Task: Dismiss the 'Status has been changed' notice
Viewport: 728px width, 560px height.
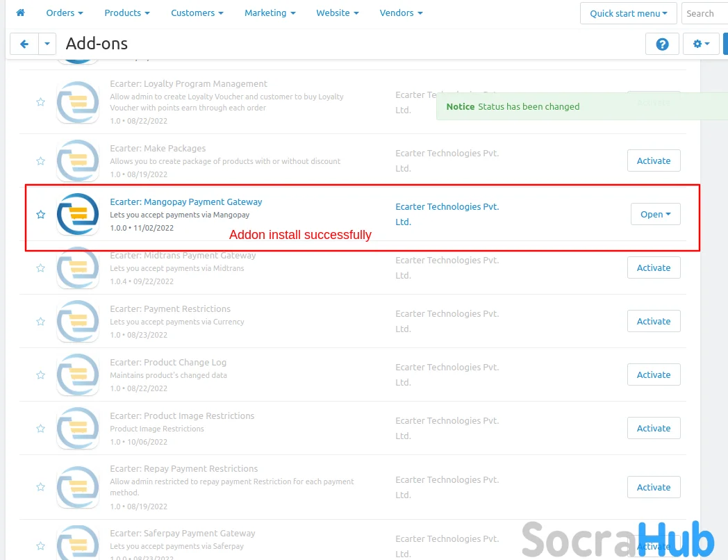Action: 582,106
